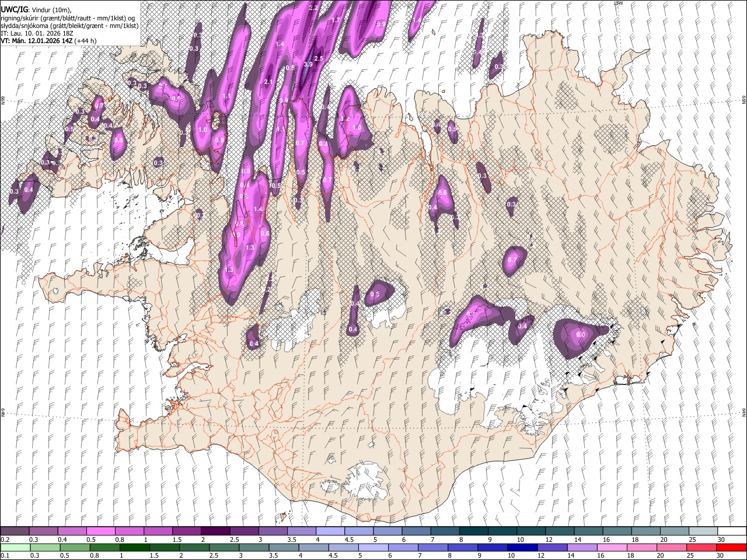Click the '0.1' label under bottom legend row

pos(4,555)
